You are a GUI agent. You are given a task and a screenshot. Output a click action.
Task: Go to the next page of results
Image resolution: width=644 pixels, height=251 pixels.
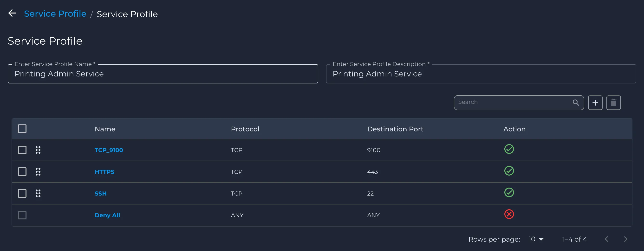(625, 239)
